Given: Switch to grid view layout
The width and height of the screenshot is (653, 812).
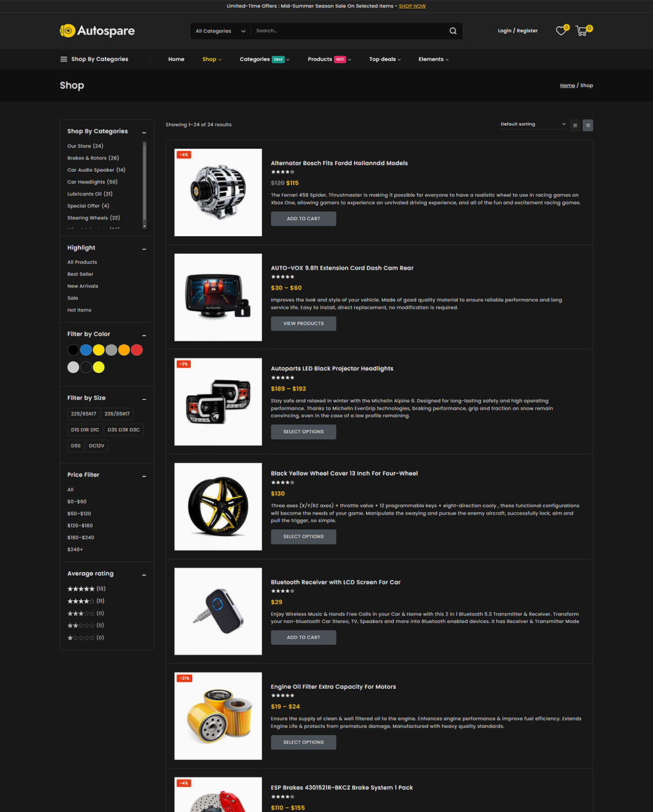Looking at the screenshot, I should [575, 125].
